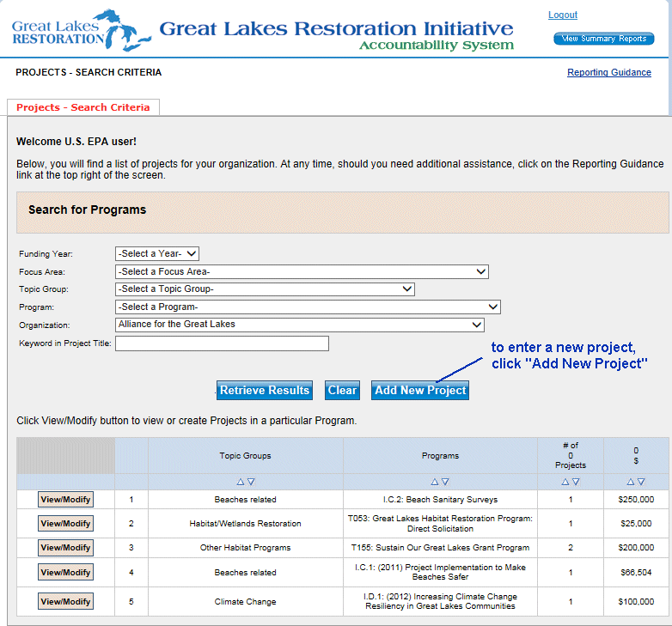The height and width of the screenshot is (626, 672).
Task: Click 'T155: Sustain Our Great Lakes Grant Program'
Action: point(440,548)
